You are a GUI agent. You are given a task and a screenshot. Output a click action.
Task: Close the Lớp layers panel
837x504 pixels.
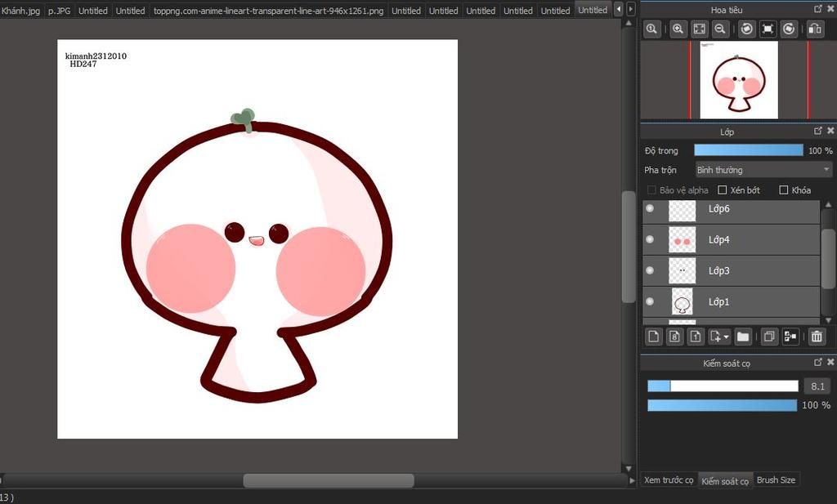pos(830,131)
